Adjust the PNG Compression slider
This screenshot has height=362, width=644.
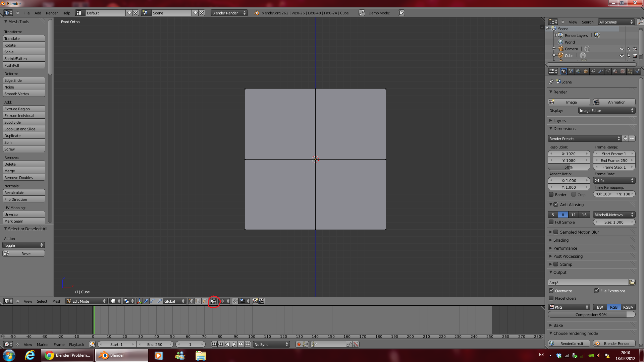(x=591, y=314)
